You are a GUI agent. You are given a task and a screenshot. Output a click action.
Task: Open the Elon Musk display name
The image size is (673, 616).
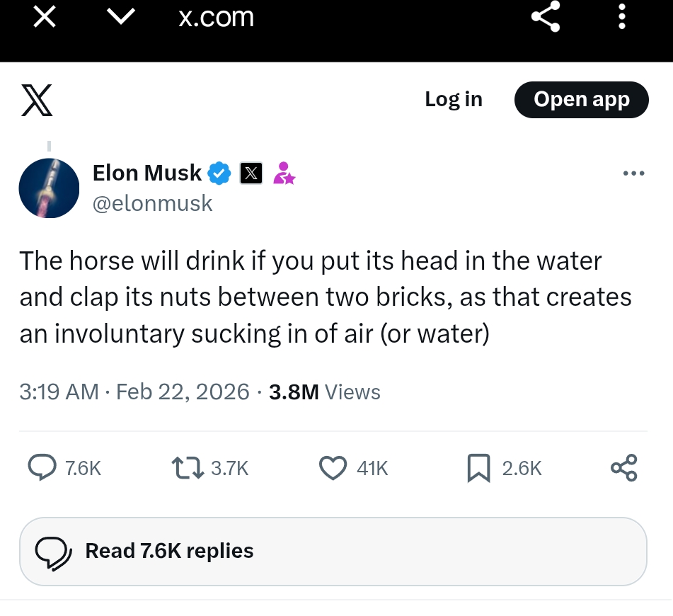click(x=147, y=172)
